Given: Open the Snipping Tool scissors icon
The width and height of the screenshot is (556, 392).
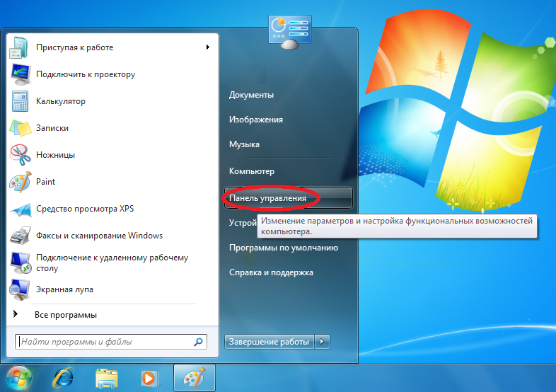Looking at the screenshot, I should coord(20,155).
